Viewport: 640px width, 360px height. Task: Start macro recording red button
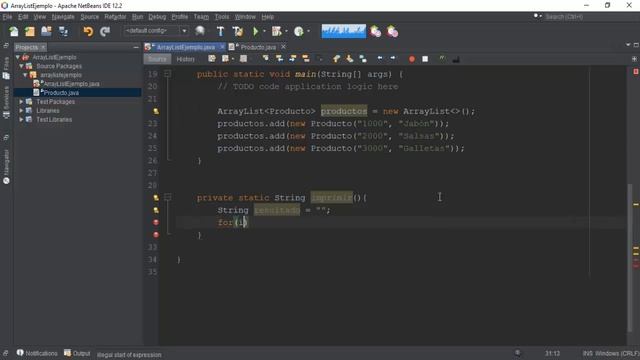point(411,59)
